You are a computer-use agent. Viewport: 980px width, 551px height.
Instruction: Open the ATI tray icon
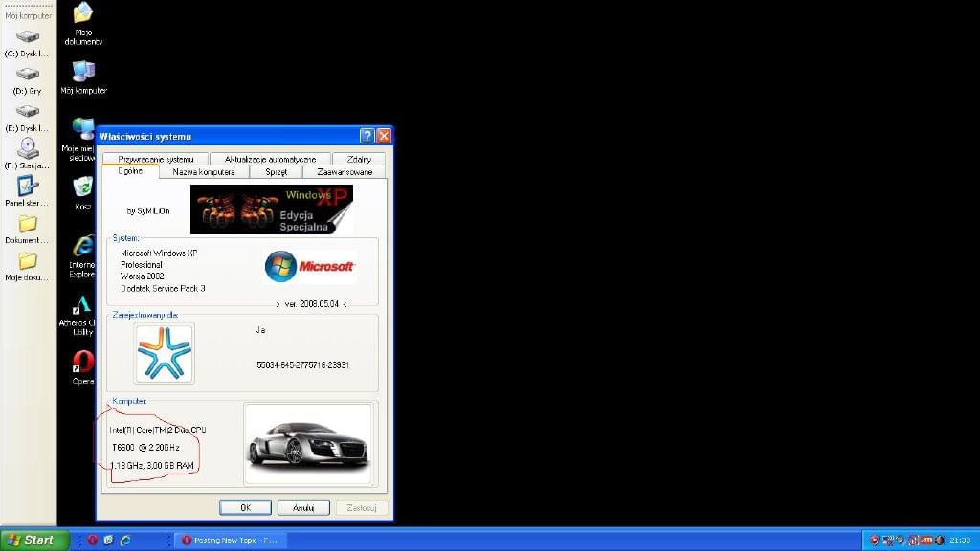pyautogui.click(x=926, y=540)
